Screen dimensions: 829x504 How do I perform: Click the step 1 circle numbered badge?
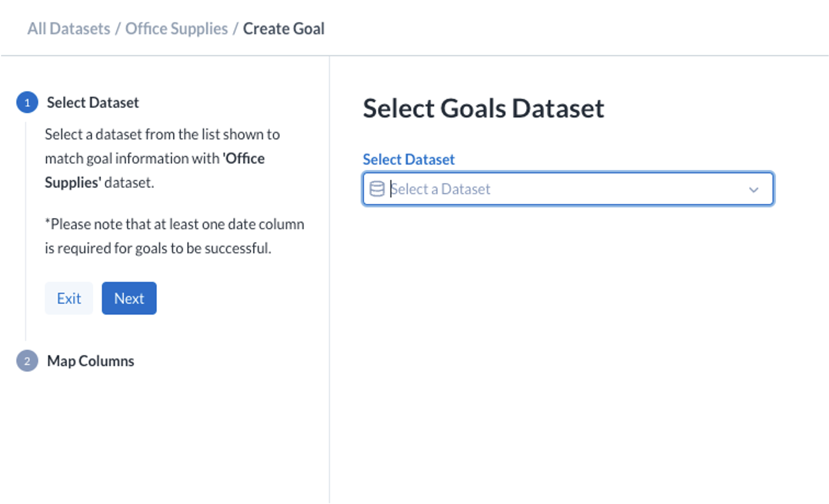point(27,102)
